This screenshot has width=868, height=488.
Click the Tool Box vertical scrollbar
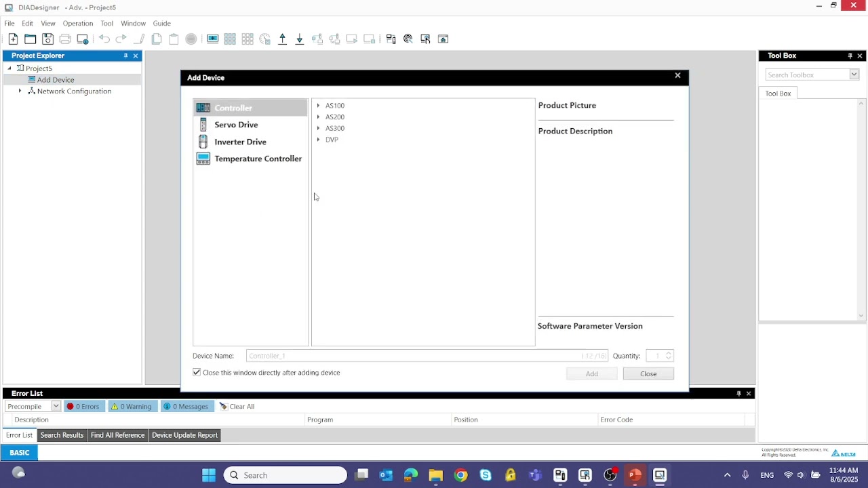(x=862, y=209)
